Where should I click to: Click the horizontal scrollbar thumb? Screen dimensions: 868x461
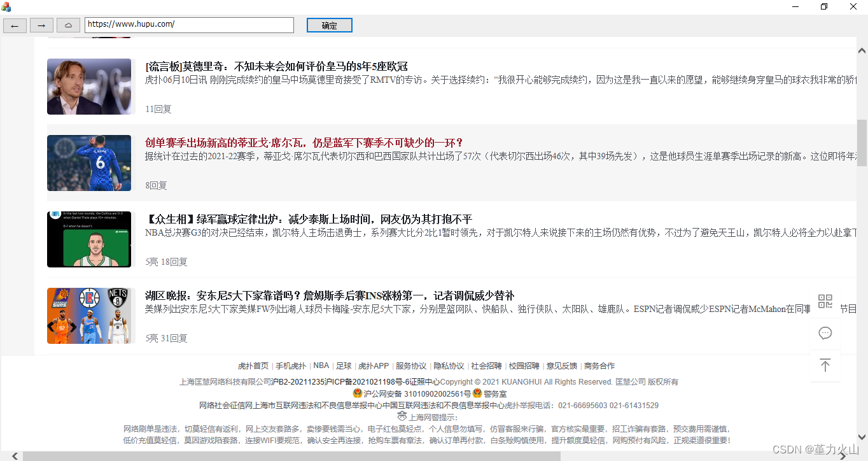pyautogui.click(x=291, y=456)
